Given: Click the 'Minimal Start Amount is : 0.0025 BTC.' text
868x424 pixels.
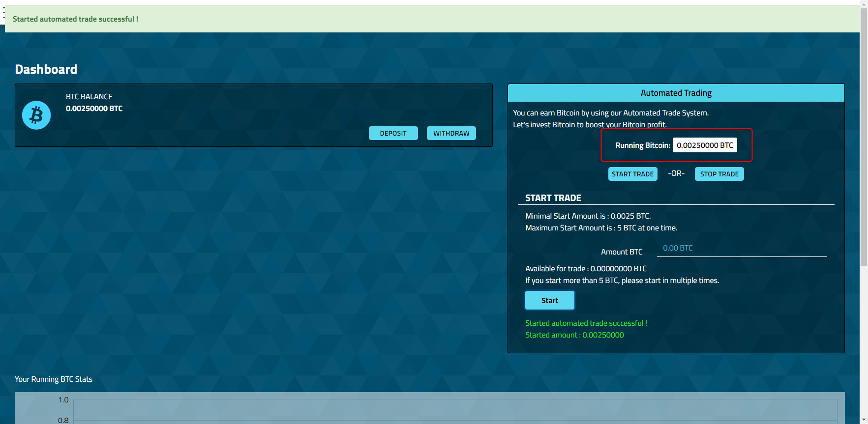Looking at the screenshot, I should click(588, 216).
